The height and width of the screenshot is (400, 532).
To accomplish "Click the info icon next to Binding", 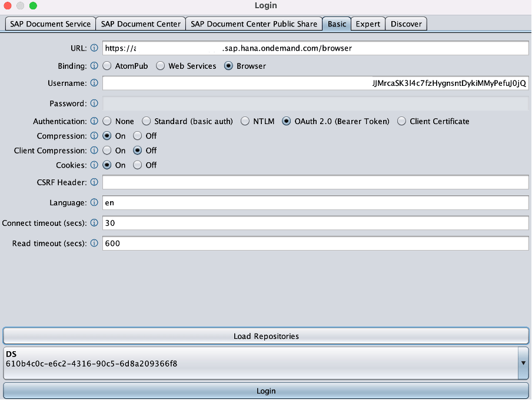I will pos(94,65).
